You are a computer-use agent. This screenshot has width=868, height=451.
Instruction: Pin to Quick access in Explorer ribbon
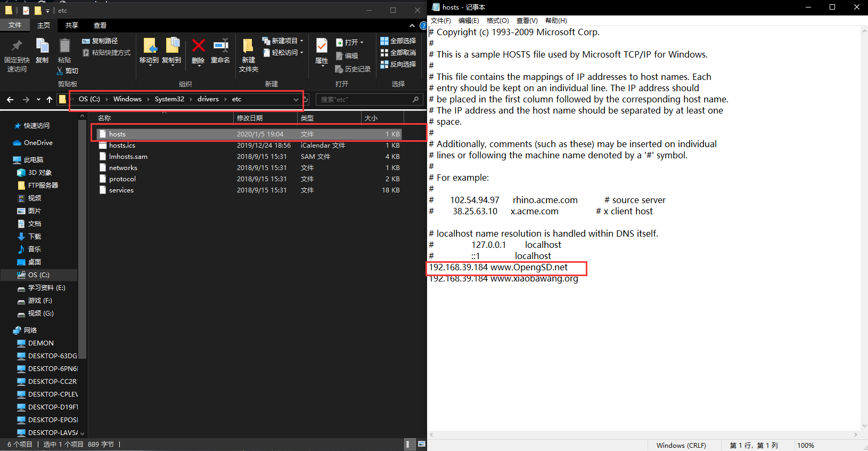17,55
